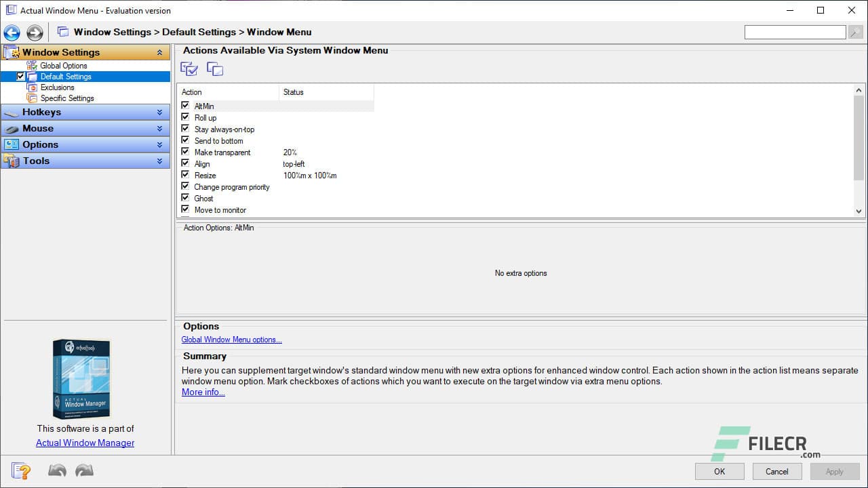Click the search button beside search field
The image size is (868, 488).
pyautogui.click(x=855, y=33)
